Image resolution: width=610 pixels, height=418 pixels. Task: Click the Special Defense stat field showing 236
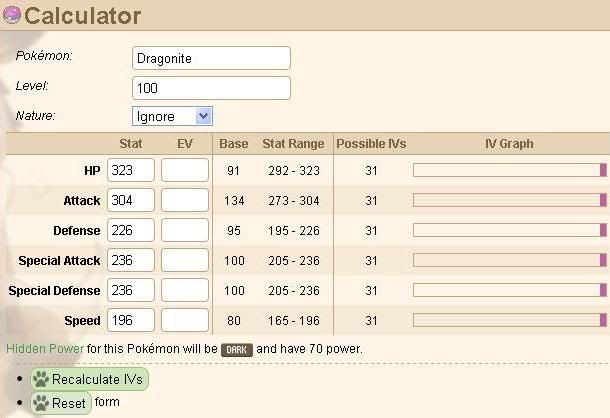[131, 290]
